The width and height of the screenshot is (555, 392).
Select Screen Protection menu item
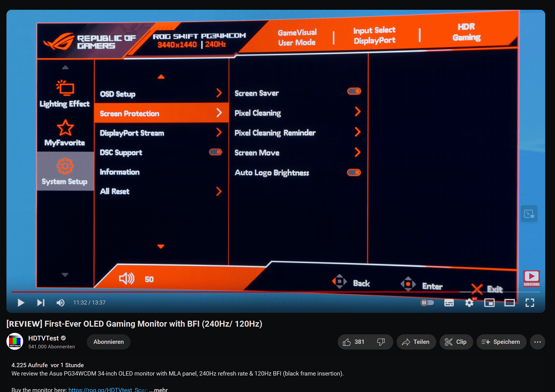click(x=161, y=113)
